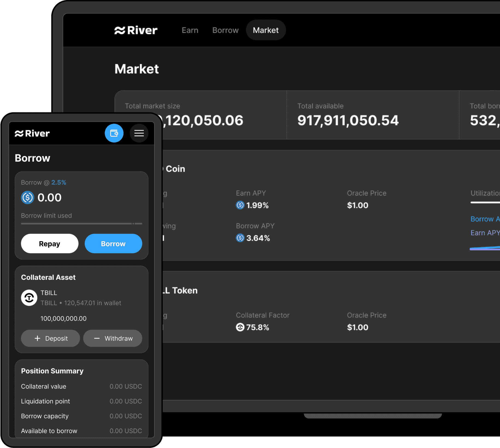Viewport: 500px width, 448px height.
Task: Click USDC icon next to 1.99% Earn APY
Action: click(240, 205)
